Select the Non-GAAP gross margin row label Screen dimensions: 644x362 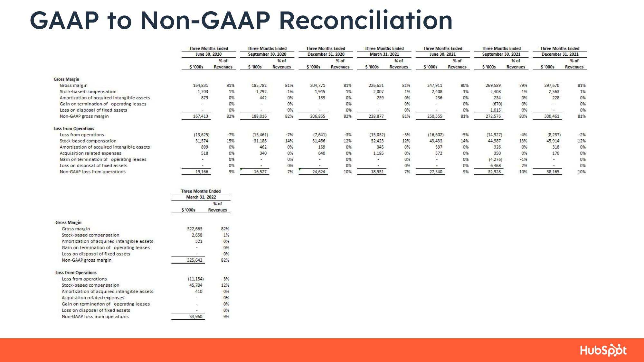[92, 117]
